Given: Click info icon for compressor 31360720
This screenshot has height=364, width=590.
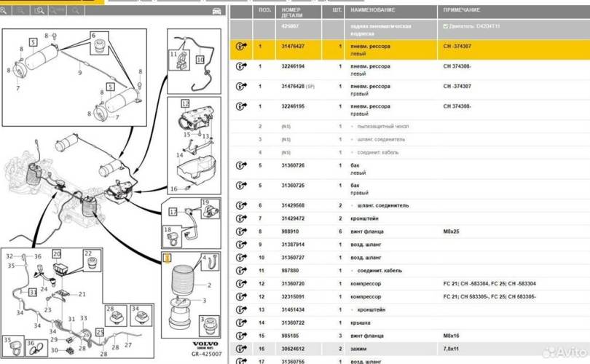Looking at the screenshot, I should [241, 283].
